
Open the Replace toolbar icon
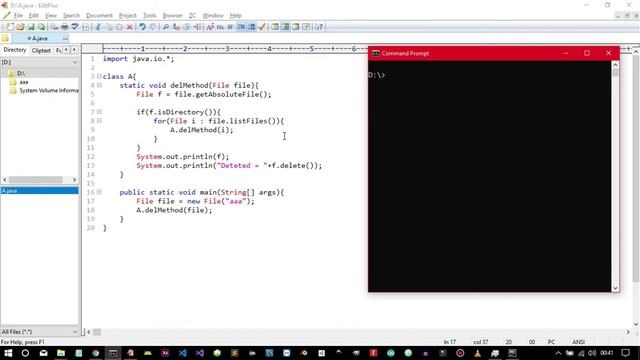176,27
